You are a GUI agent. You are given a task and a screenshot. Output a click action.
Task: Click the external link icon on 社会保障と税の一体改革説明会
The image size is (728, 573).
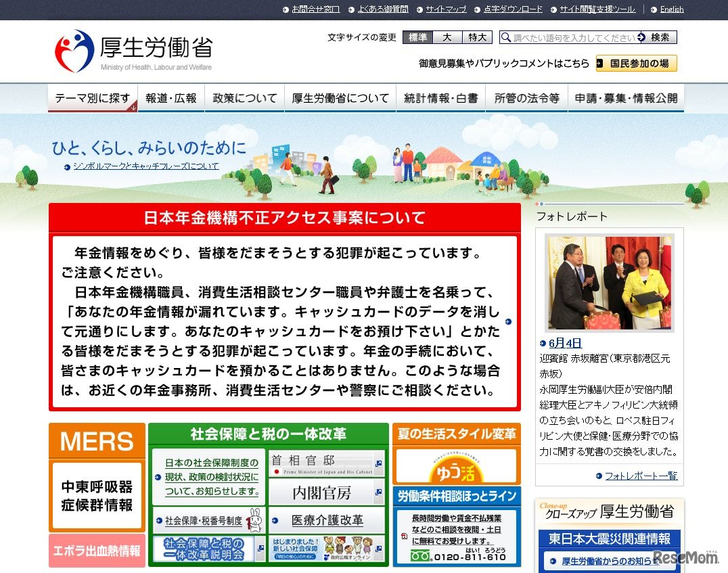[260, 549]
